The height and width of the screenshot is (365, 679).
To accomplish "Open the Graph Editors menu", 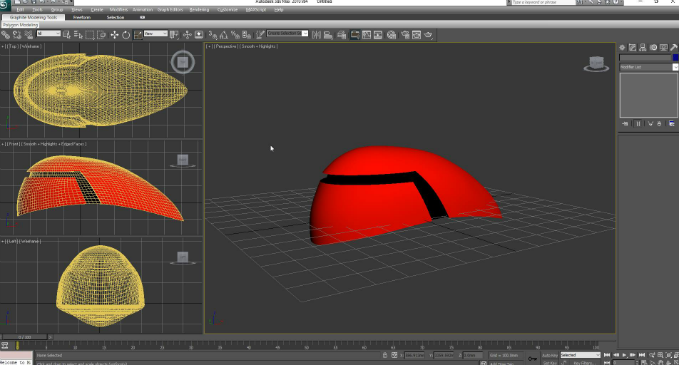I will 170,10.
